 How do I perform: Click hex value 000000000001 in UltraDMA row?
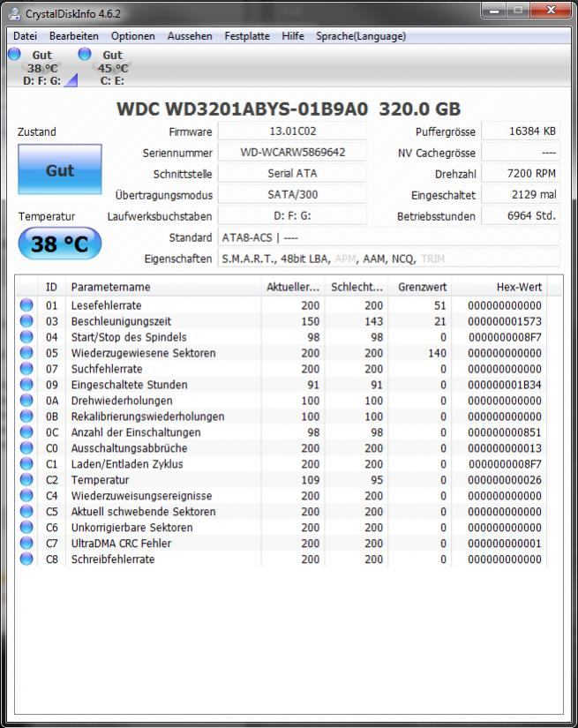click(505, 544)
